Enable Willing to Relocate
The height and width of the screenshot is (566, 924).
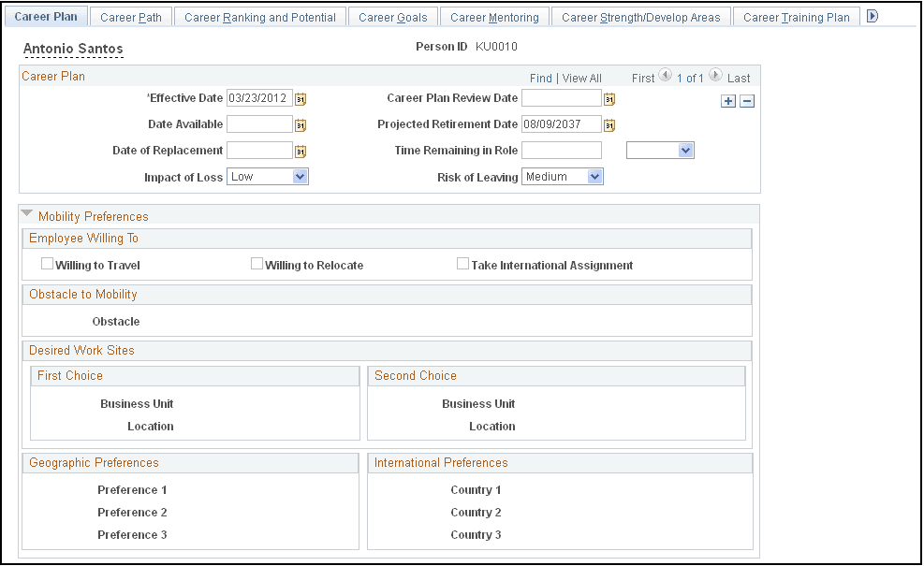(257, 263)
